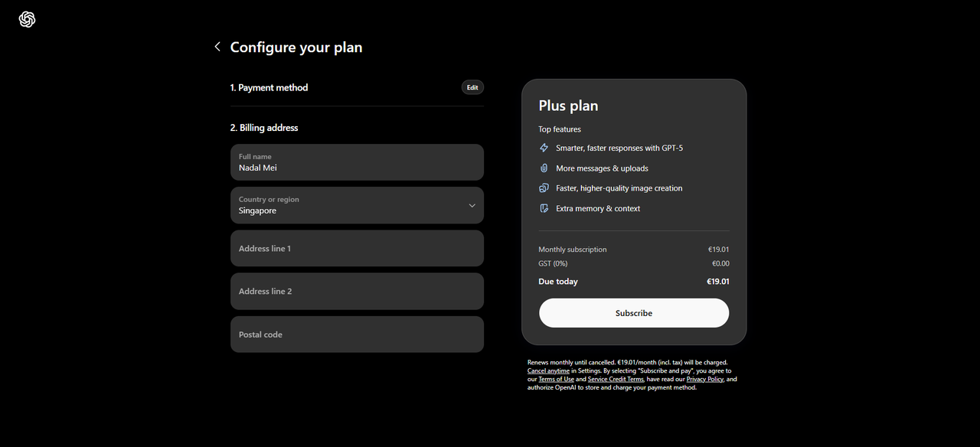Select the Billing address section heading
Screen dimensions: 980x447
pyautogui.click(x=264, y=128)
